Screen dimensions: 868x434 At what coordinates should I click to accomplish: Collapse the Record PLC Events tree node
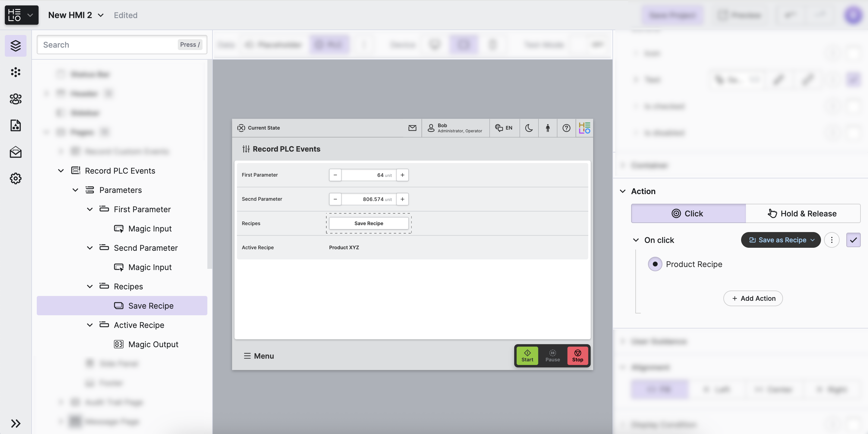click(x=61, y=171)
